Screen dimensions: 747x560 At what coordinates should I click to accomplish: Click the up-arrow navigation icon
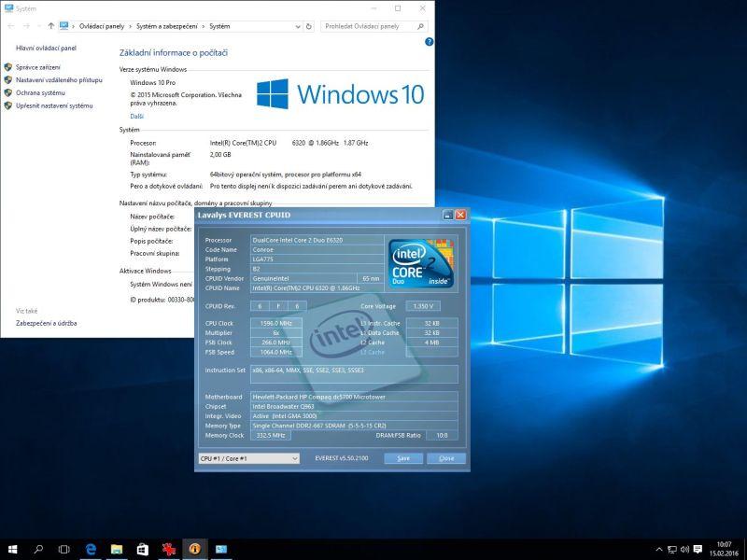pos(50,26)
